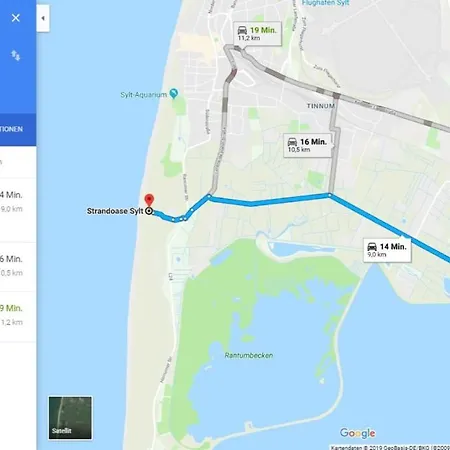Screen dimensions: 450x450
Task: Close the directions panel with X
Action: (x=16, y=18)
